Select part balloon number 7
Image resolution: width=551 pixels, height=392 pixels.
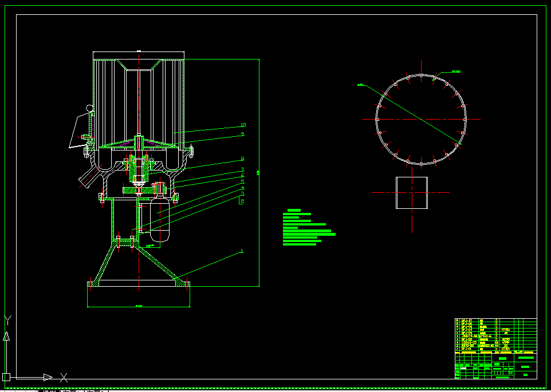click(x=242, y=170)
